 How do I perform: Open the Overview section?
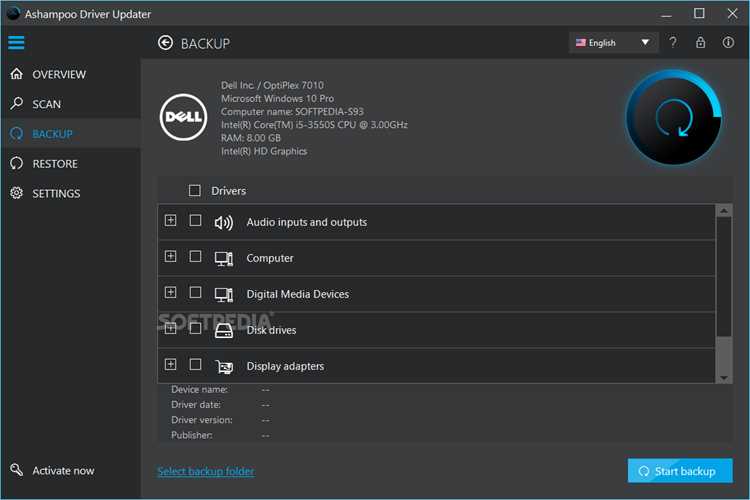click(71, 74)
